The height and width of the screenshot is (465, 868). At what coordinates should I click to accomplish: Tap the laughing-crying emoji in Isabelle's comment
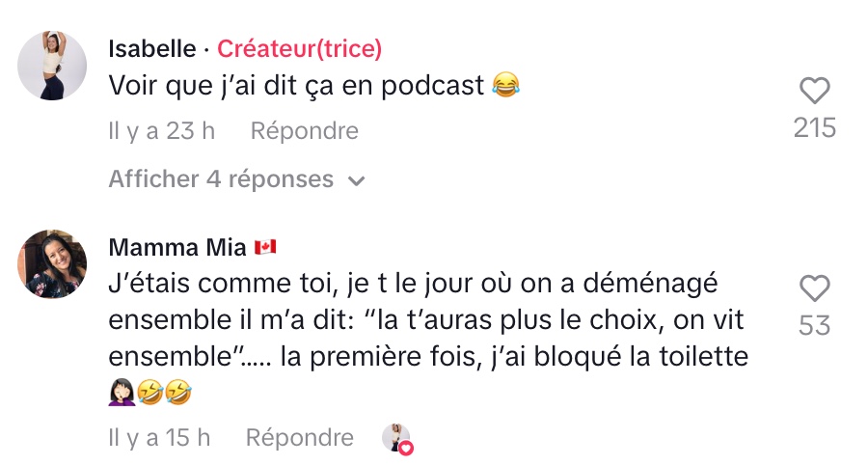[505, 85]
